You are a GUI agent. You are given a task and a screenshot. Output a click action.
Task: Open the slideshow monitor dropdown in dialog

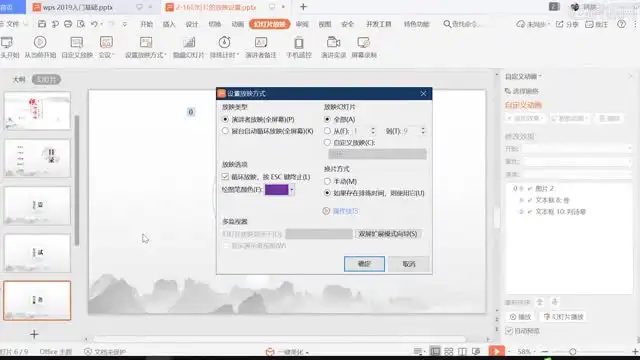tap(319, 234)
